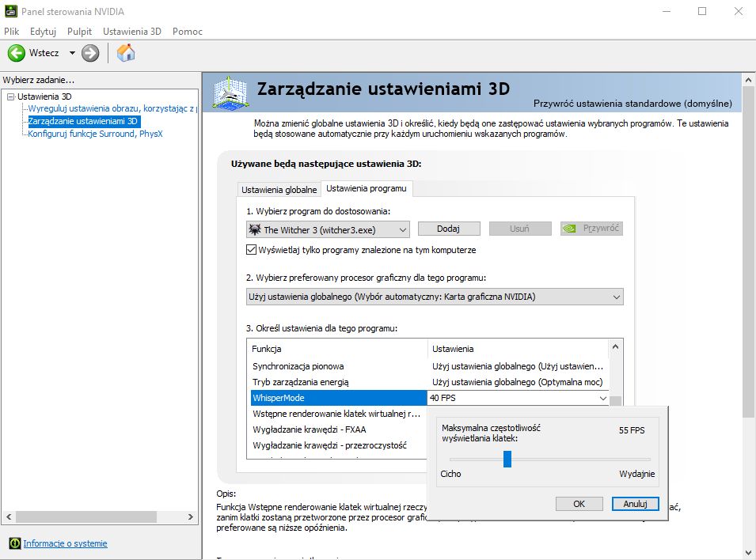This screenshot has width=756, height=560.
Task: Select Wygładzanie krawędzi - FXAA row
Action: (x=337, y=429)
